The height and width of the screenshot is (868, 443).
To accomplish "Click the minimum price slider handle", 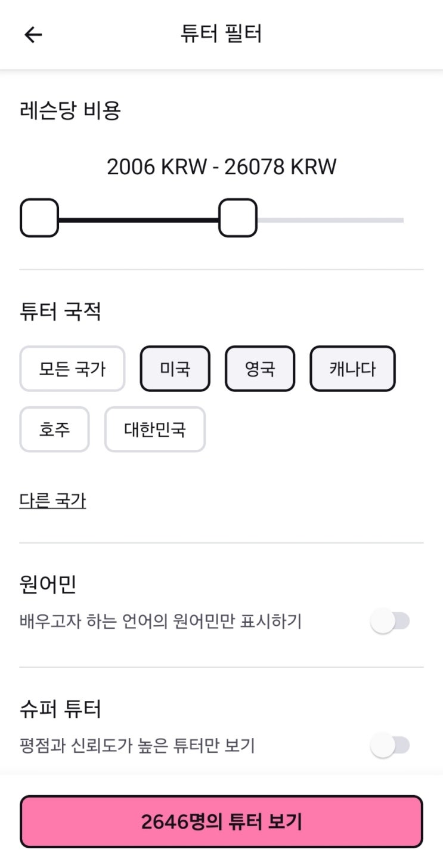I will (39, 218).
